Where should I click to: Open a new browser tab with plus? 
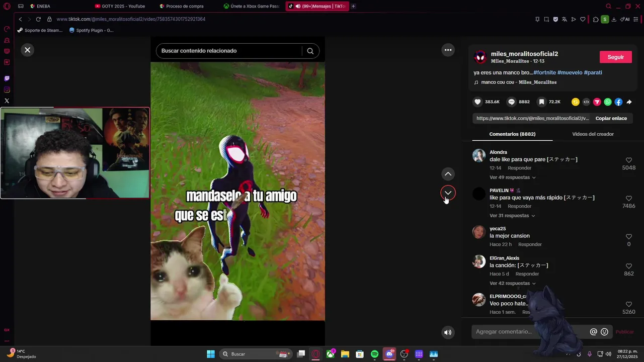coord(353,6)
